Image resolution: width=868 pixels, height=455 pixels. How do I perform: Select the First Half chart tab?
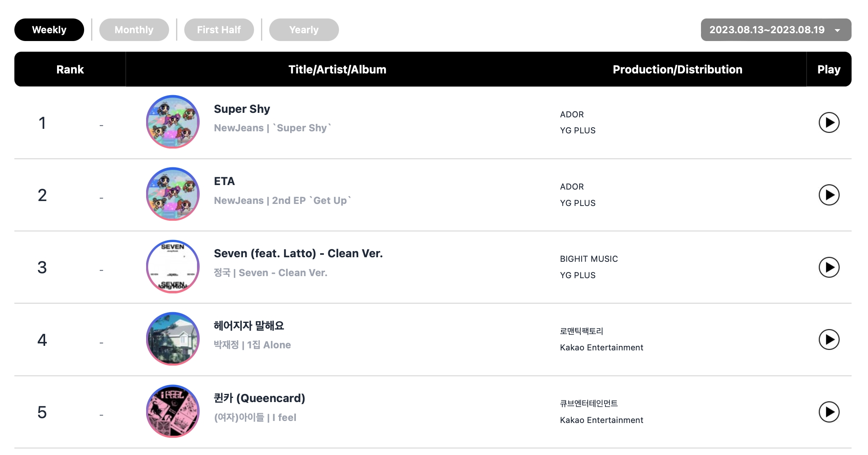219,30
